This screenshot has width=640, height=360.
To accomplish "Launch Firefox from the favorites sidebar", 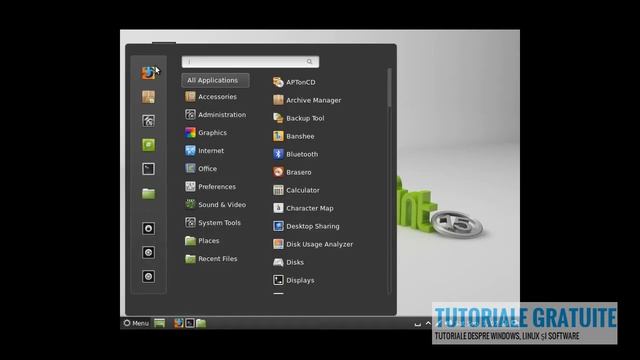I will (148, 73).
